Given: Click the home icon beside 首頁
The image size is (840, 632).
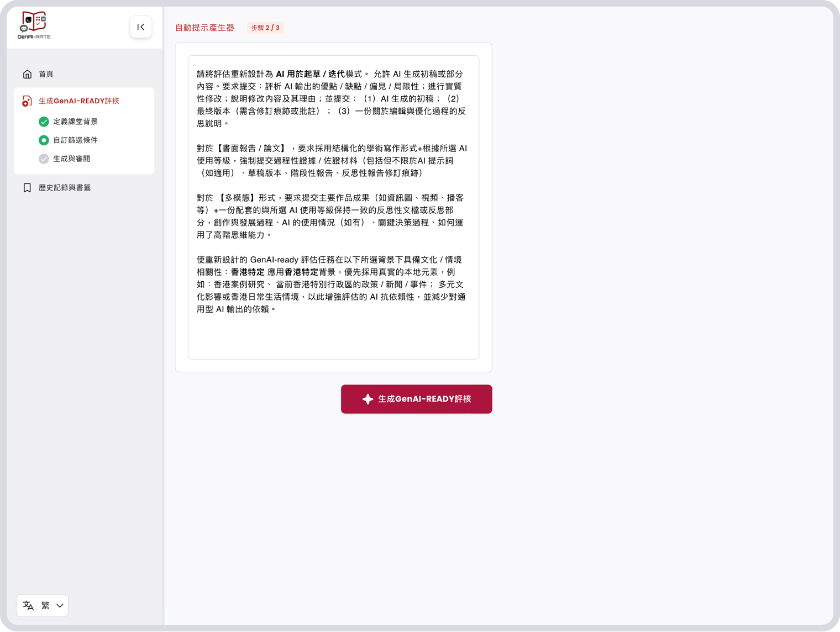Looking at the screenshot, I should (27, 74).
